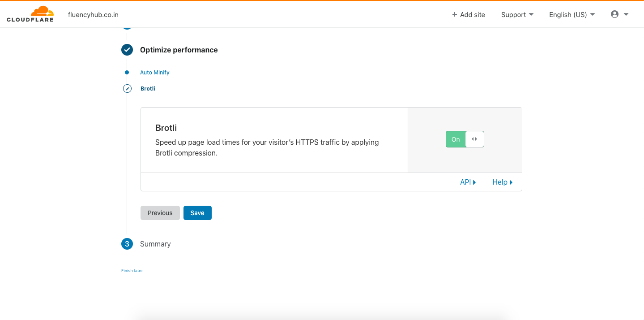This screenshot has height=320, width=644.
Task: Toggle the Brotli switch off
Action: coord(465,139)
